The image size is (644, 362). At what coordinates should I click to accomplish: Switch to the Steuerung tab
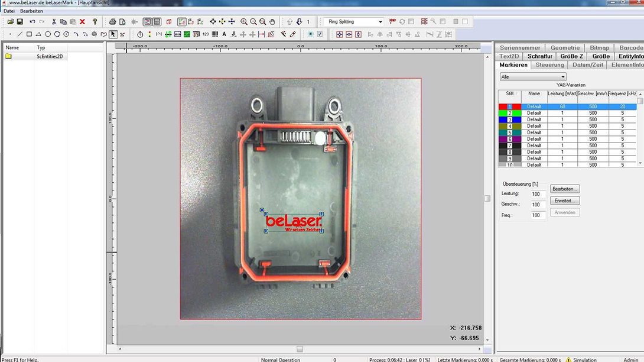pyautogui.click(x=549, y=64)
